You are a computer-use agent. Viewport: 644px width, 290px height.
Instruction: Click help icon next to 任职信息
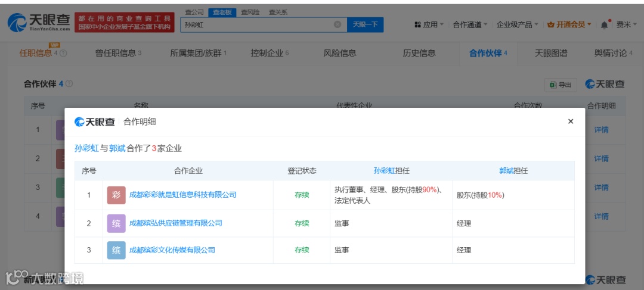pyautogui.click(x=63, y=54)
